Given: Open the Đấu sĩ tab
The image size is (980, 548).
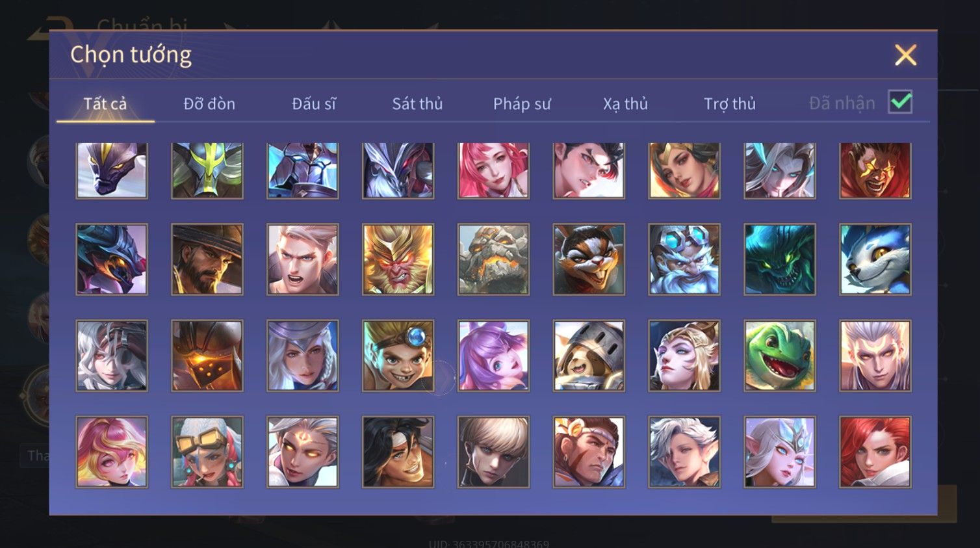Looking at the screenshot, I should pos(314,103).
